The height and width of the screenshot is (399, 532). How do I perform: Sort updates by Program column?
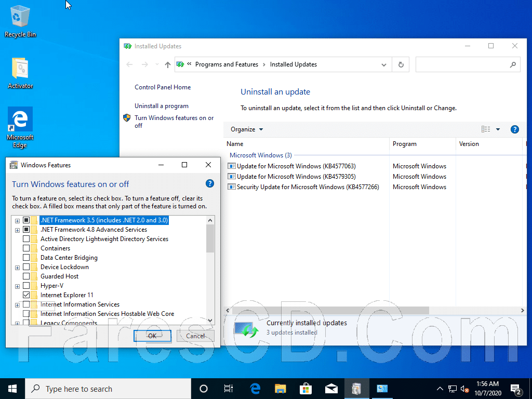point(422,144)
